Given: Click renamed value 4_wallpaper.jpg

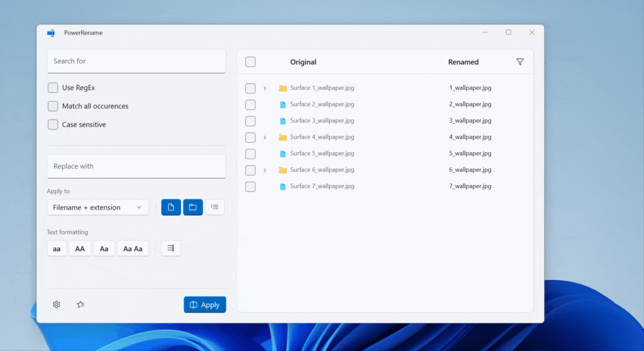Looking at the screenshot, I should [470, 137].
